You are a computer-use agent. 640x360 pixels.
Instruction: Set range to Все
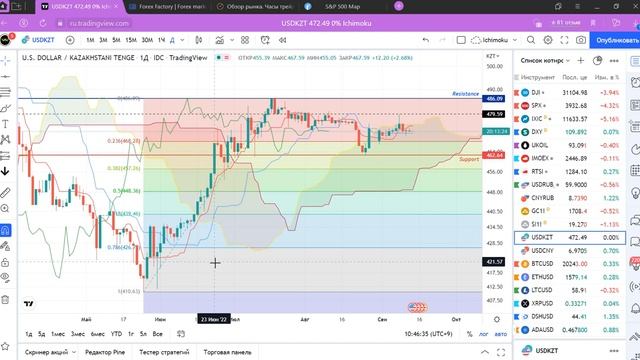[158, 334]
